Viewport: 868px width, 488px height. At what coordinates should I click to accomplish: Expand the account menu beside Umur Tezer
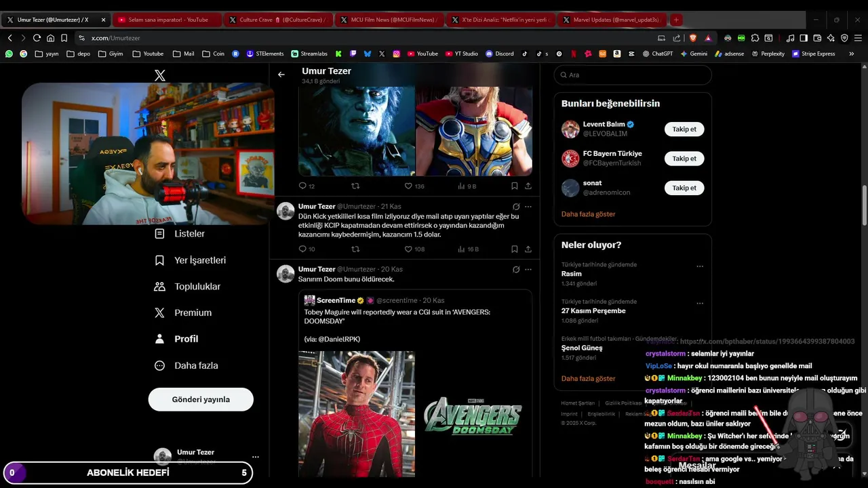coord(255,457)
